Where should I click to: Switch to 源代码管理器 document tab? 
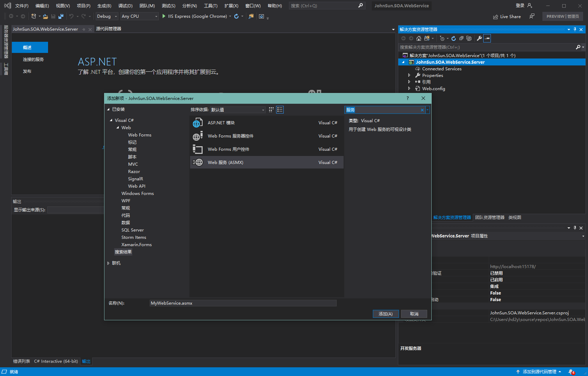point(109,29)
